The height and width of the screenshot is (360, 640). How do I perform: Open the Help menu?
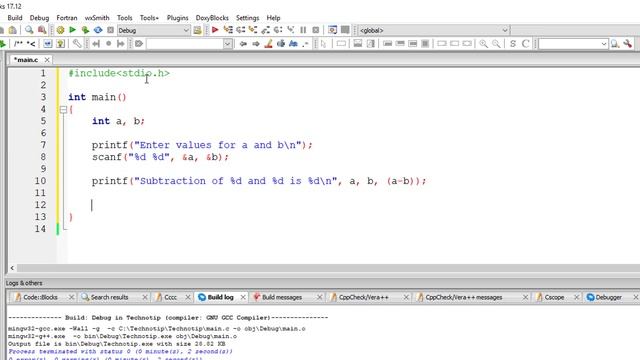[273, 18]
